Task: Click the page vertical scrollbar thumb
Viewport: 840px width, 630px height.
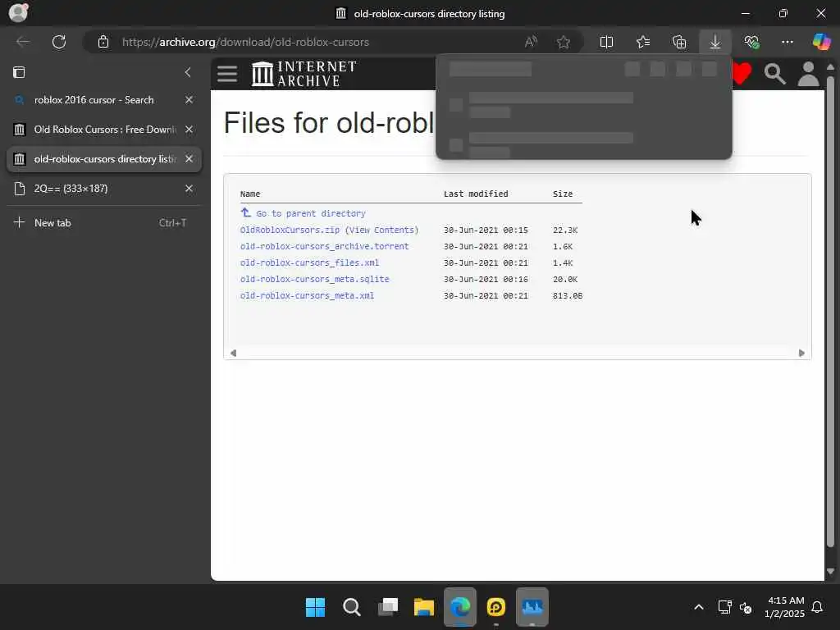Action: pos(830,311)
